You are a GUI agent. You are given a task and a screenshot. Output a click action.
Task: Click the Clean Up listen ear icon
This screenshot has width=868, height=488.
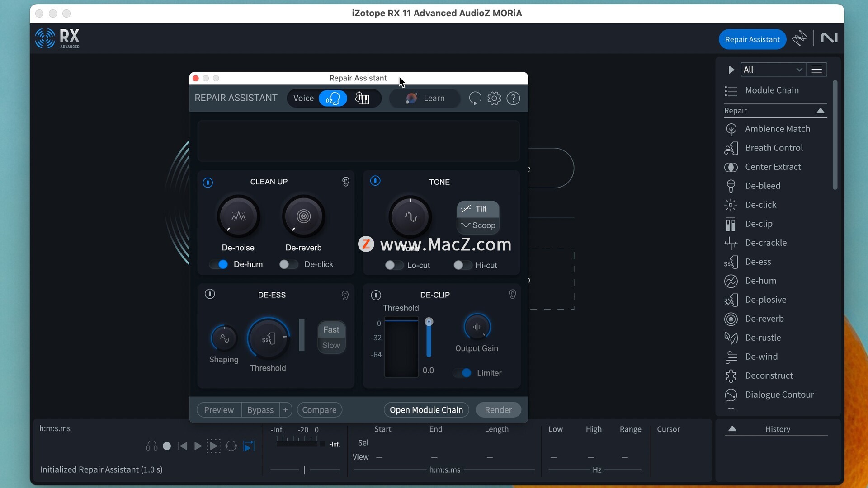[x=345, y=182]
